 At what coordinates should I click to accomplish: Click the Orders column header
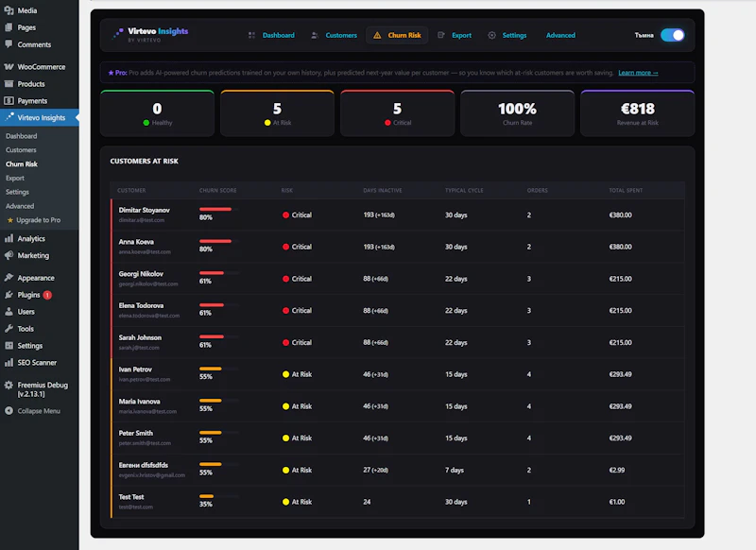[x=537, y=190]
